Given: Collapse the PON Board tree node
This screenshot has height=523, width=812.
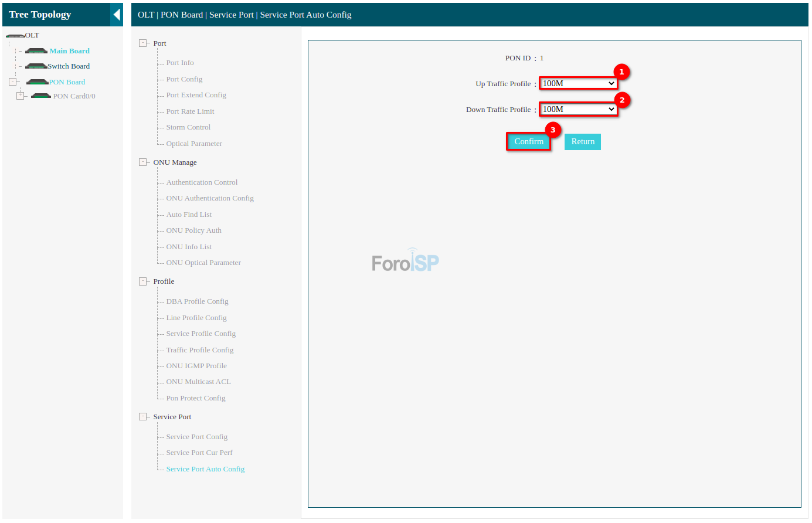Looking at the screenshot, I should [12, 82].
